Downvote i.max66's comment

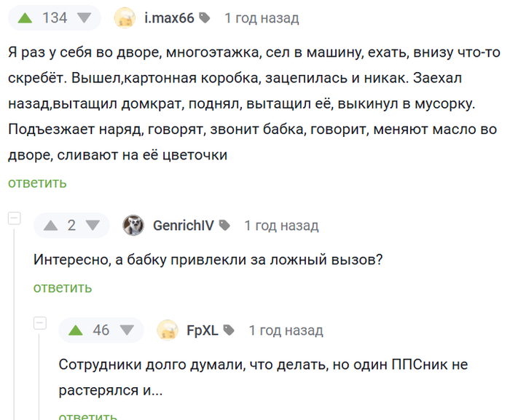click(85, 18)
